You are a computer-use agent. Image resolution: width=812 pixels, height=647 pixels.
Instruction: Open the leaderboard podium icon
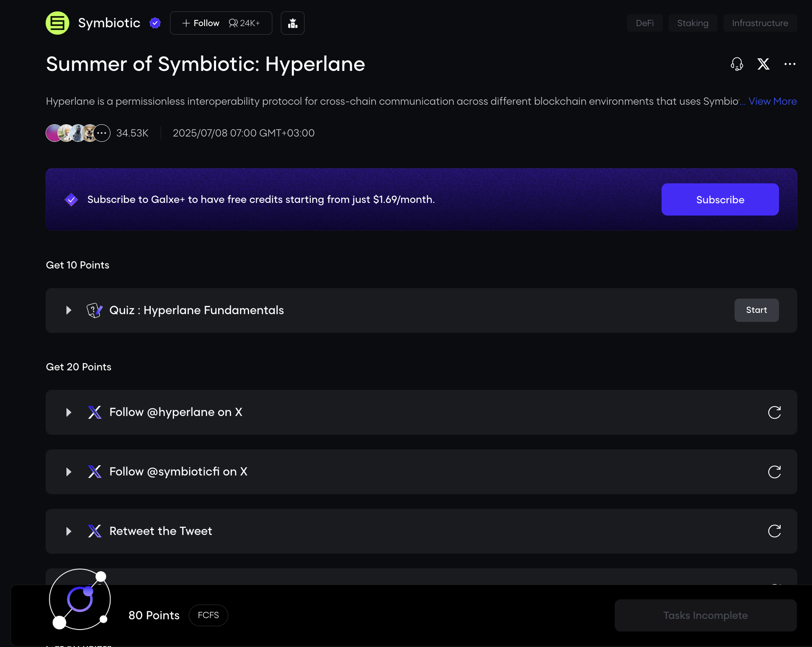(292, 23)
